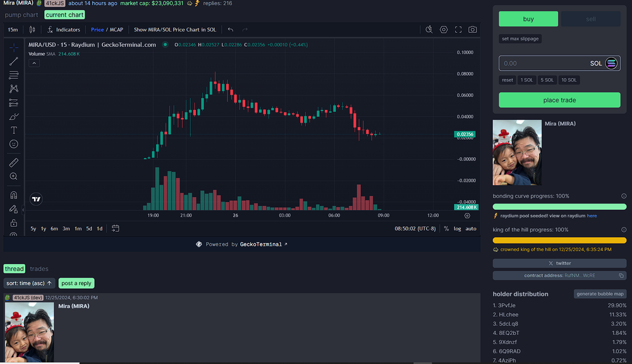Click the reset amount button
The width and height of the screenshot is (632, 364).
(507, 80)
